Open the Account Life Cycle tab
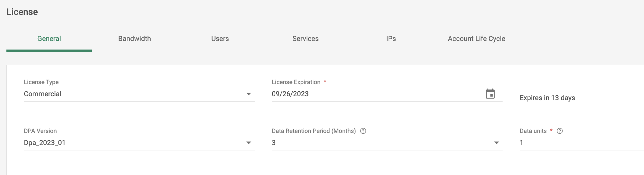The image size is (644, 175). [x=477, y=39]
